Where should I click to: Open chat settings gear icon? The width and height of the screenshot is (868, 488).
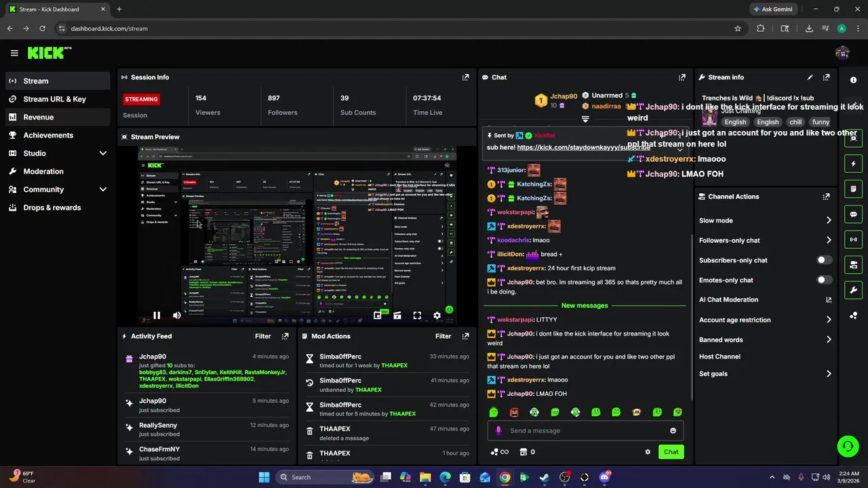tap(648, 452)
